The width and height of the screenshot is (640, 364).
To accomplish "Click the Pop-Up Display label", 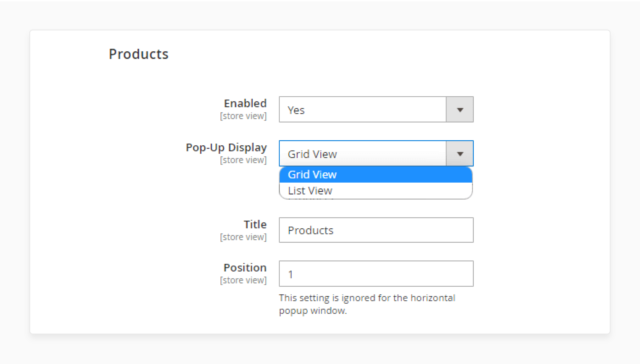I will pyautogui.click(x=226, y=147).
